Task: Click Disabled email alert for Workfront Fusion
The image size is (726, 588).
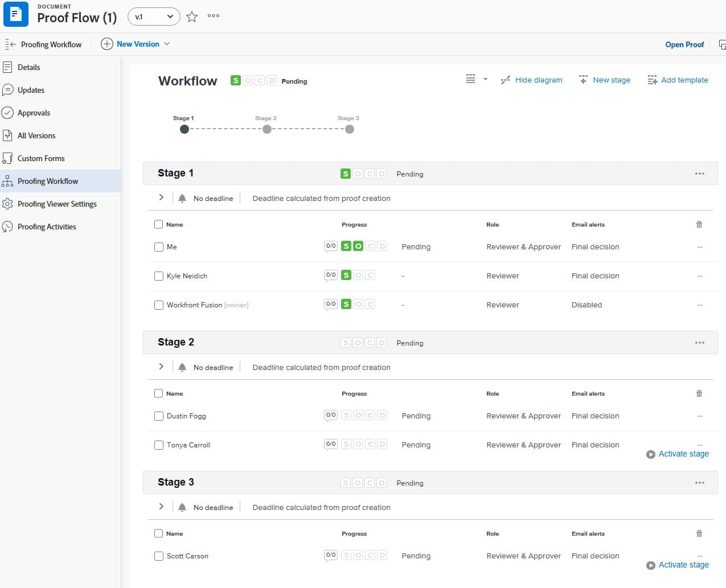Action: [x=586, y=305]
